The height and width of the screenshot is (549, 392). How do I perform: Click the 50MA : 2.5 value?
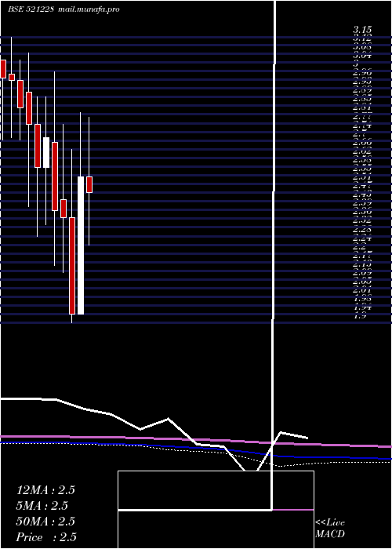coord(45,522)
